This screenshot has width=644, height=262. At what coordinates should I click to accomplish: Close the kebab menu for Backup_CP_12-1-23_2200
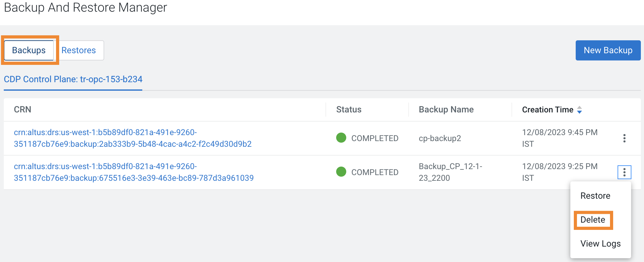pos(624,172)
